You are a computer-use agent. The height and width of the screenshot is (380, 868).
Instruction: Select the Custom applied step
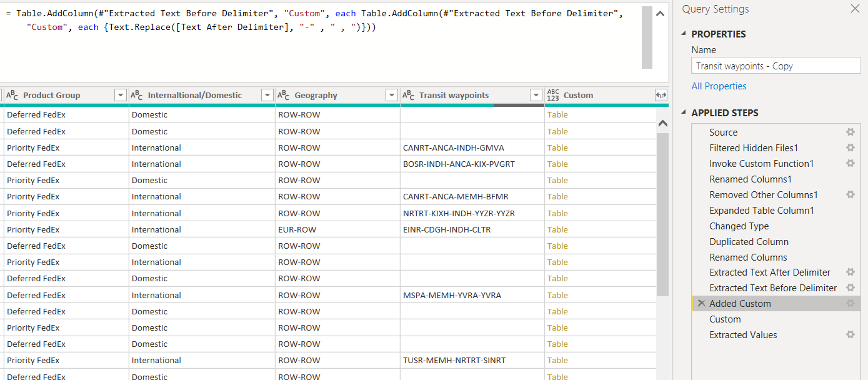725,319
